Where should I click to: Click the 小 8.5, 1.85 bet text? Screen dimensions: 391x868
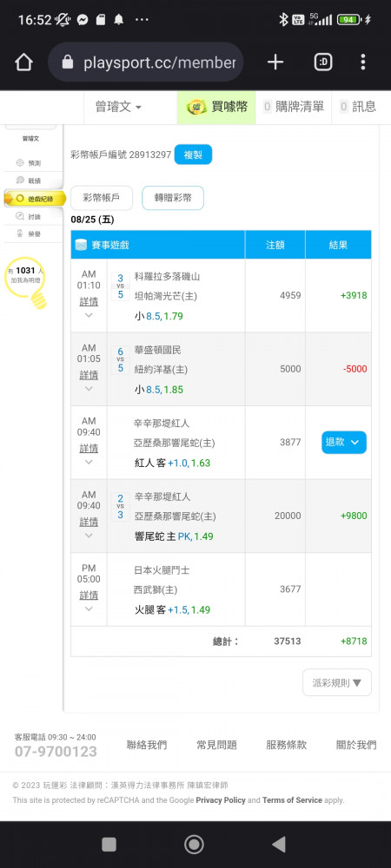click(x=159, y=390)
